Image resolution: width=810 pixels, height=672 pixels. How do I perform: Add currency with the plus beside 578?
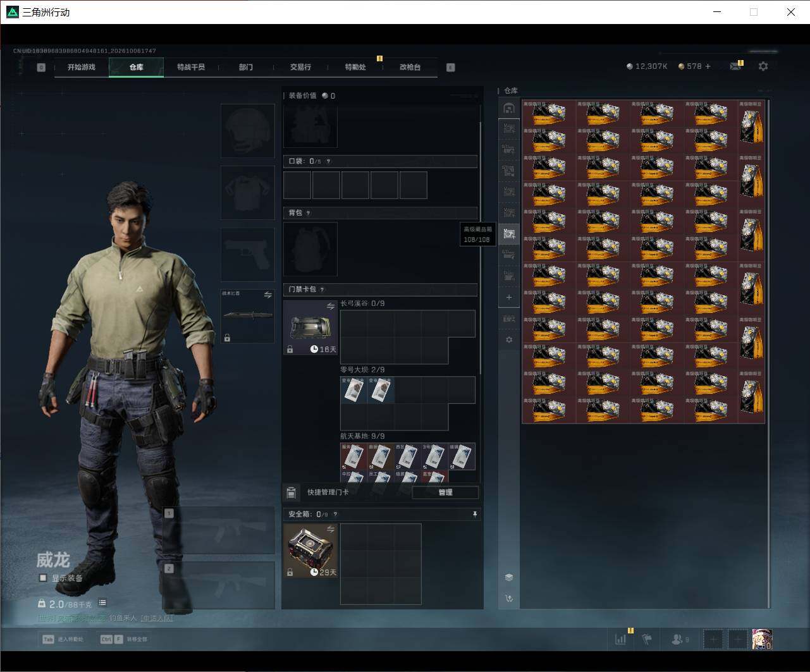point(708,66)
